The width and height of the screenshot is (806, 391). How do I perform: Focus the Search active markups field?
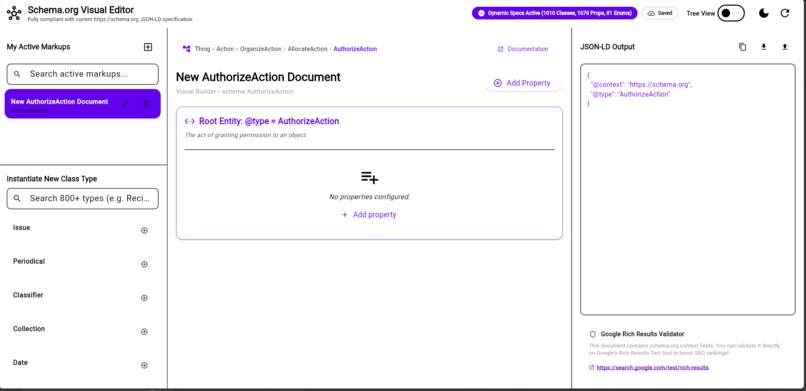point(83,74)
